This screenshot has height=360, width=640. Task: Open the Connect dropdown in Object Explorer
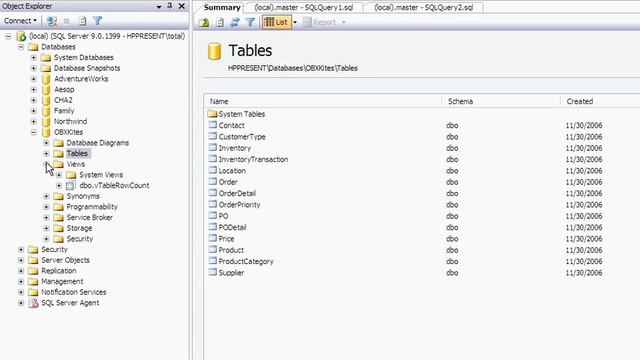coord(20,20)
